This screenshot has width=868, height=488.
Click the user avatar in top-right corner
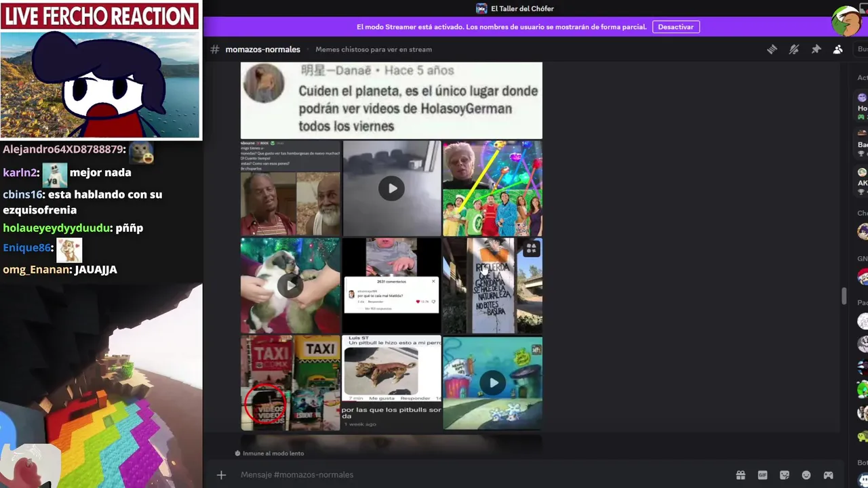[847, 21]
